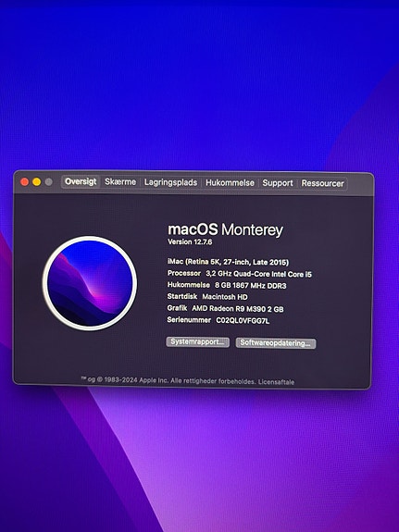Click the iMac Retina 5K model line
Screen dimensions: 399x532
[x=228, y=262]
